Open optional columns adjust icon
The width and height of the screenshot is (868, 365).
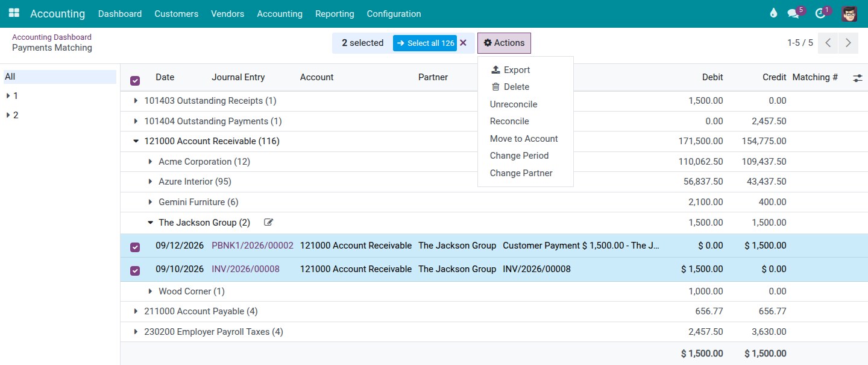pyautogui.click(x=858, y=78)
